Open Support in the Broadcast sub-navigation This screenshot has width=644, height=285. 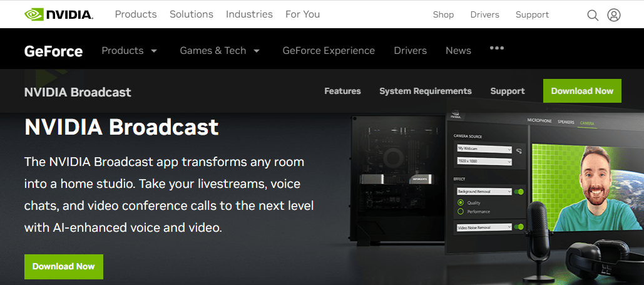508,91
